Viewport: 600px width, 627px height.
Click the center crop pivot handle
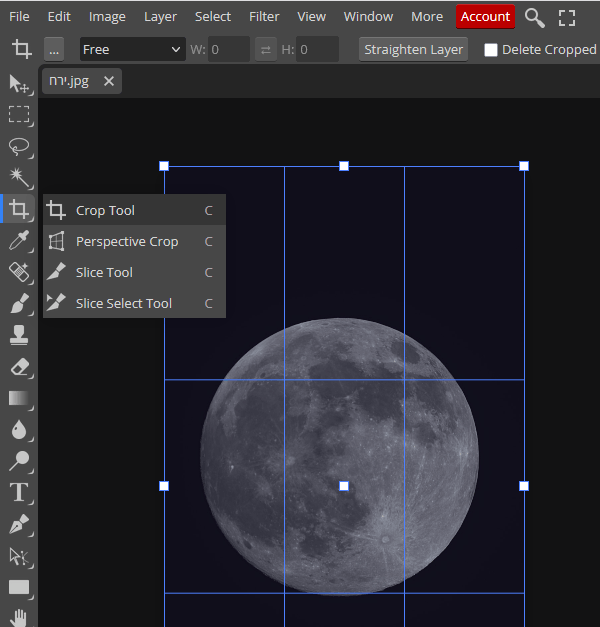(344, 486)
